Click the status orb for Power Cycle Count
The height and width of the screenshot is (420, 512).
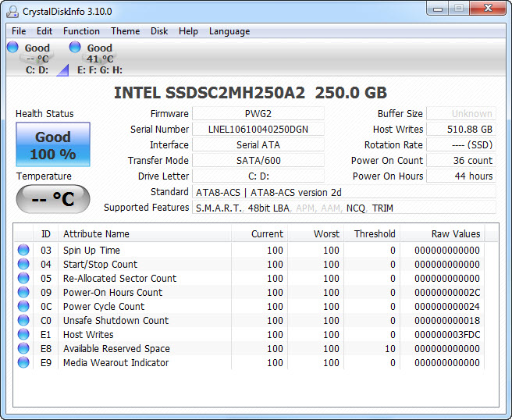[23, 306]
